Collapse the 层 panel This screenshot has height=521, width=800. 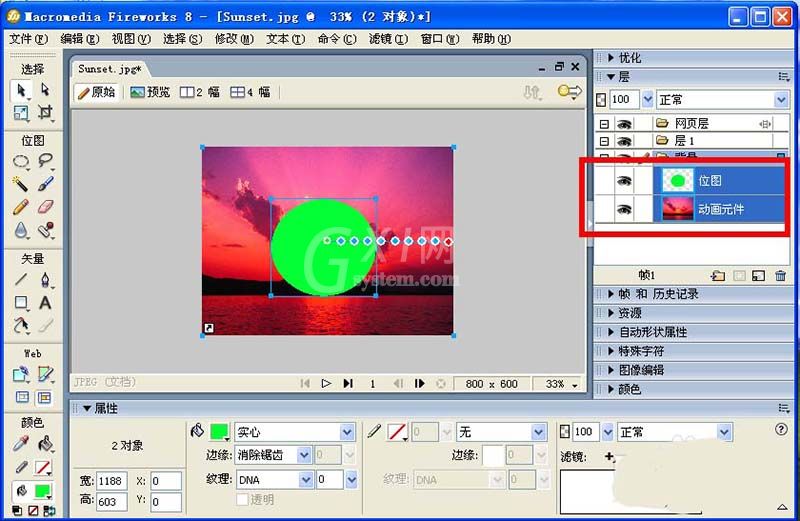611,77
